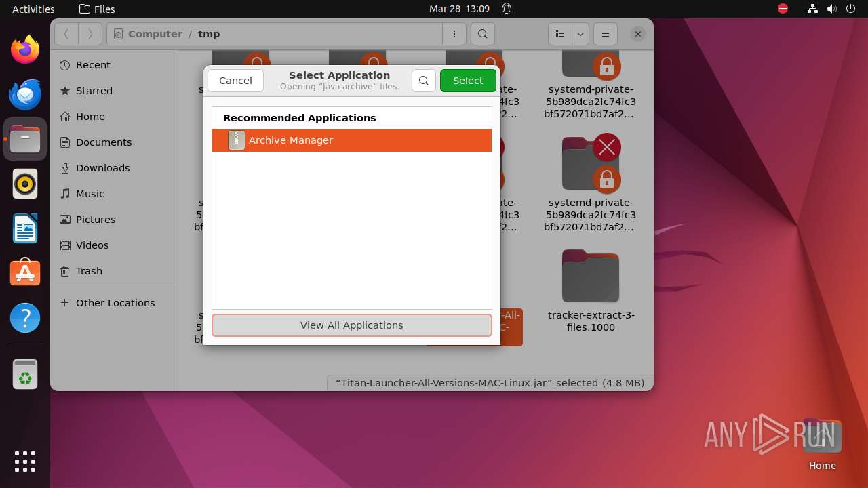Search files with the magnifier icon
The height and width of the screenshot is (488, 868).
pos(482,34)
